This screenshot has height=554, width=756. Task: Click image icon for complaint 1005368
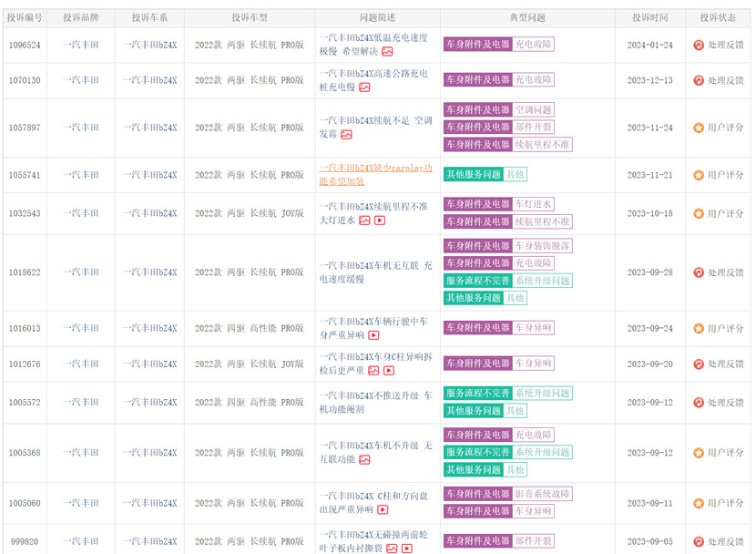[x=364, y=459]
